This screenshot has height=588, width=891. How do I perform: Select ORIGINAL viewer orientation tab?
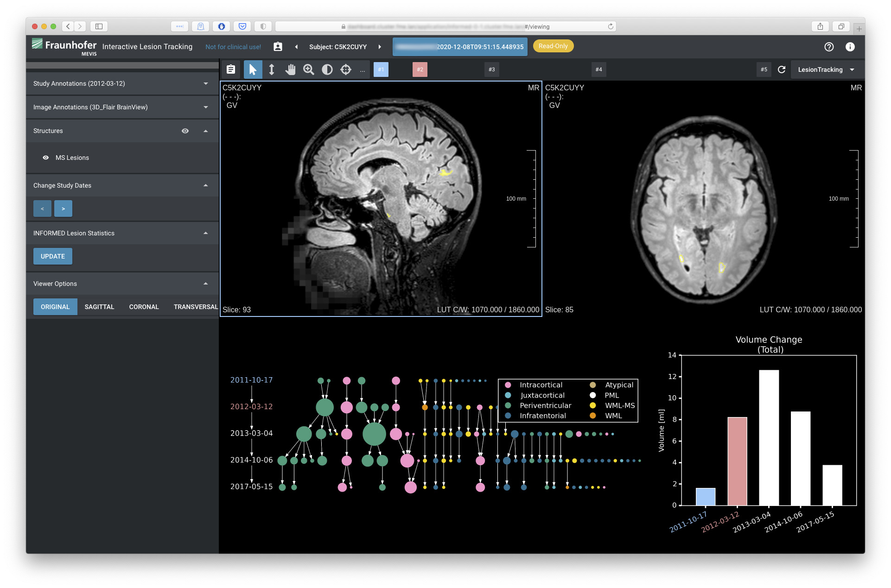55,305
